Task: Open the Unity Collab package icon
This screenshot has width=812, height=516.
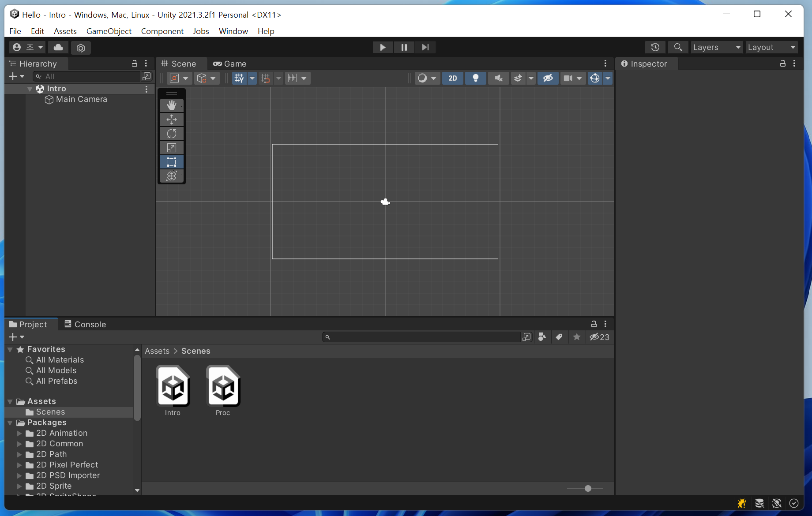Action: tap(81, 47)
